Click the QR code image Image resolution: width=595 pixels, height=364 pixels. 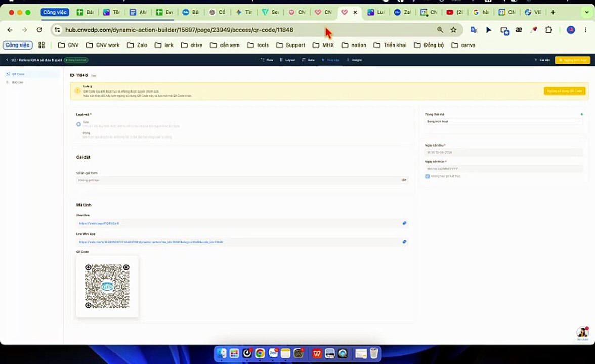pos(107,286)
